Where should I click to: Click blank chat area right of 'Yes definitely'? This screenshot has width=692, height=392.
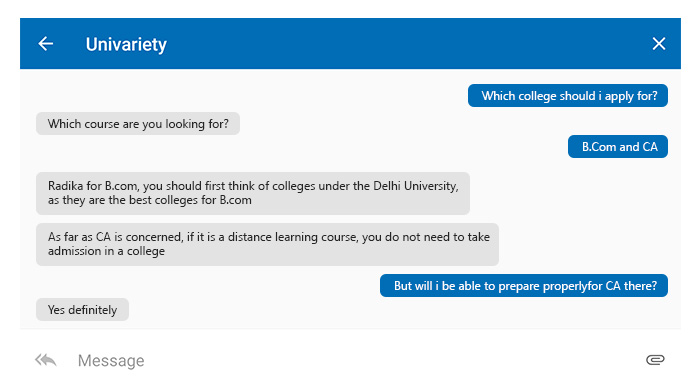(x=397, y=309)
